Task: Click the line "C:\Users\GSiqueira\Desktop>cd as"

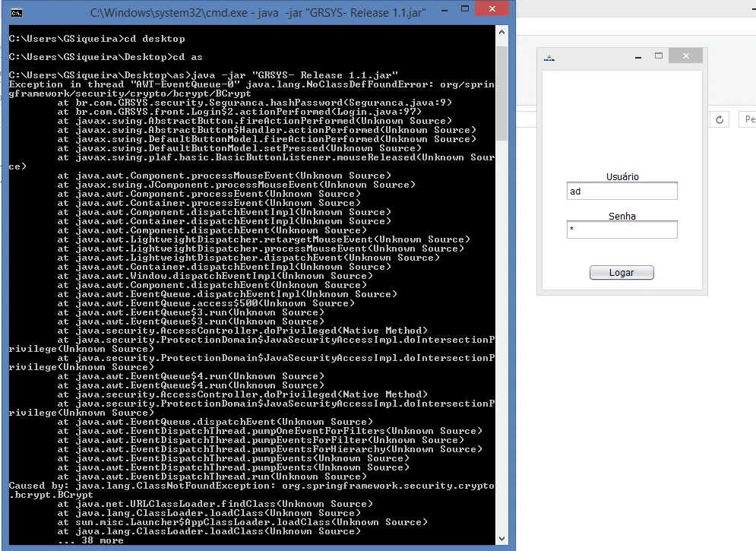Action: pyautogui.click(x=106, y=57)
